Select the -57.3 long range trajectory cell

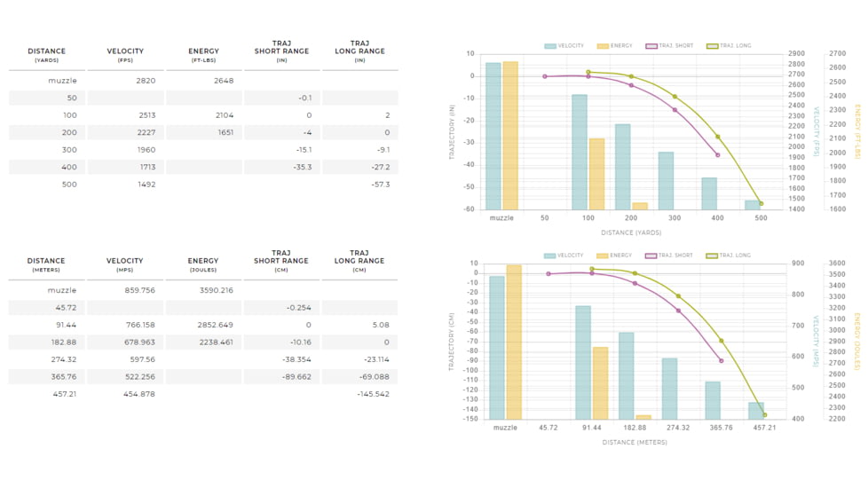(381, 185)
